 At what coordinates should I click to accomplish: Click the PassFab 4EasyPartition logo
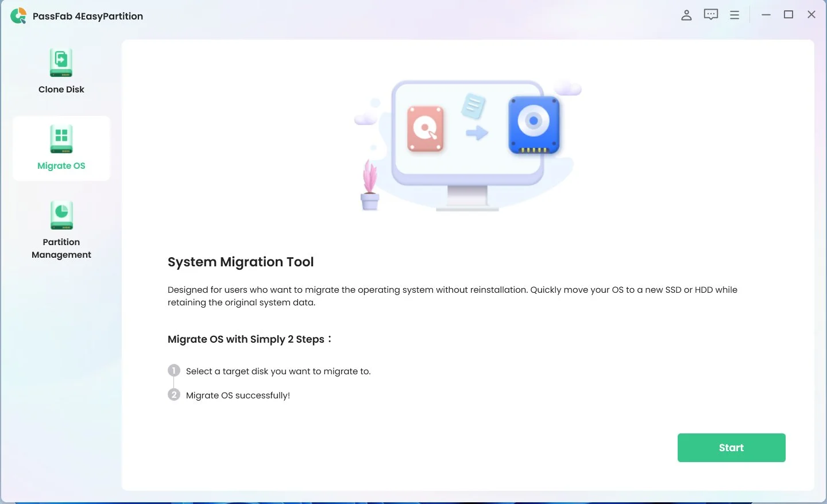18,15
